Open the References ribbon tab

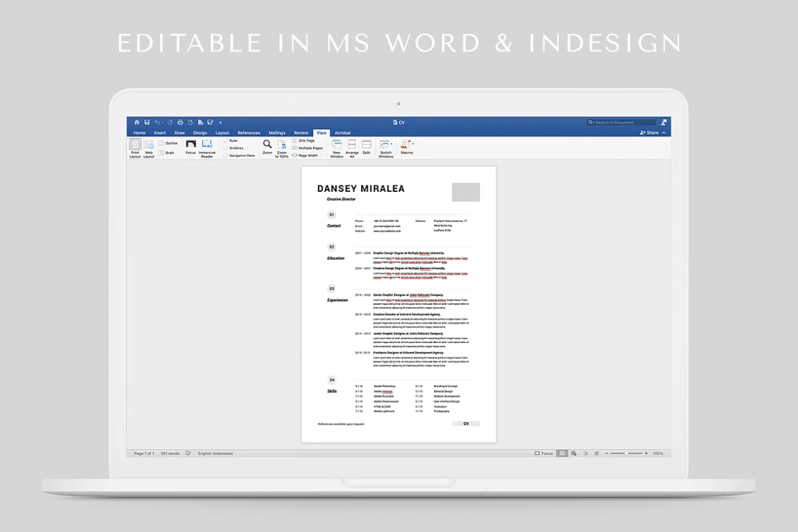click(x=249, y=133)
